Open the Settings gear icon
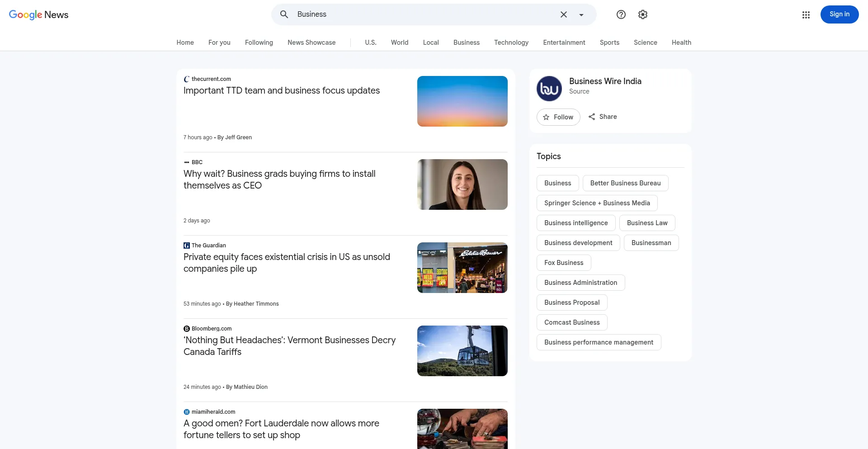 643,14
